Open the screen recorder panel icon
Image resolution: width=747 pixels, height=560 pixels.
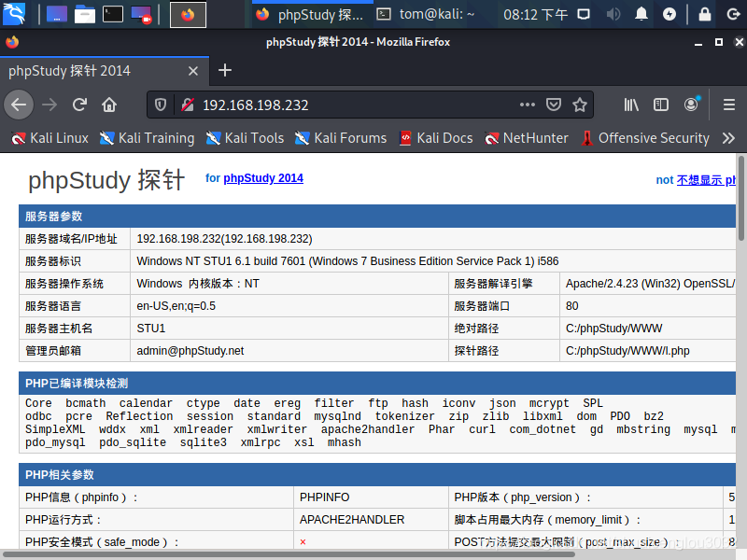(142, 14)
